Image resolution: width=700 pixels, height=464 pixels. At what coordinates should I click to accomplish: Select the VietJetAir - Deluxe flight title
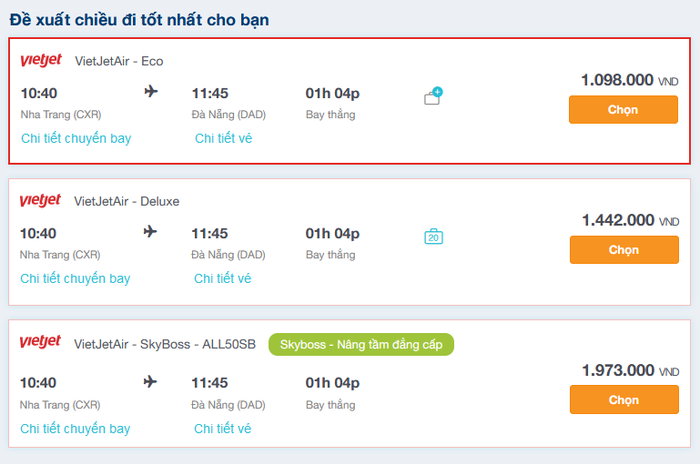[x=127, y=201]
